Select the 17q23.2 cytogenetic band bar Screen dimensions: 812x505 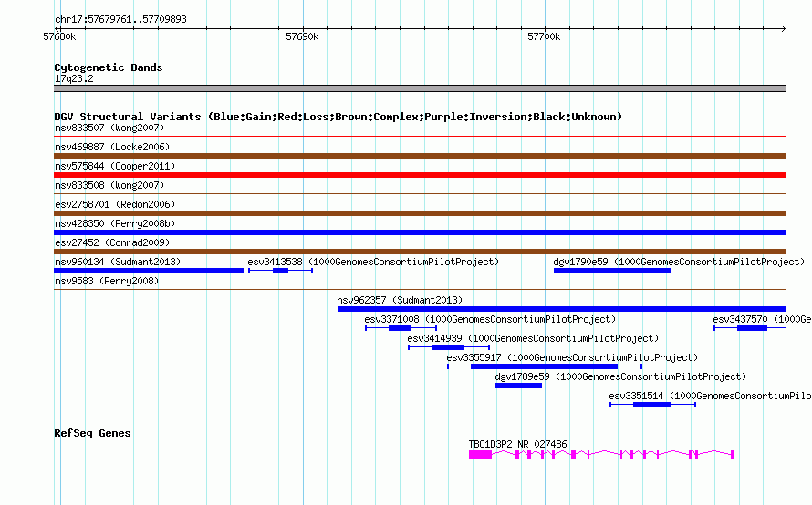[x=420, y=88]
